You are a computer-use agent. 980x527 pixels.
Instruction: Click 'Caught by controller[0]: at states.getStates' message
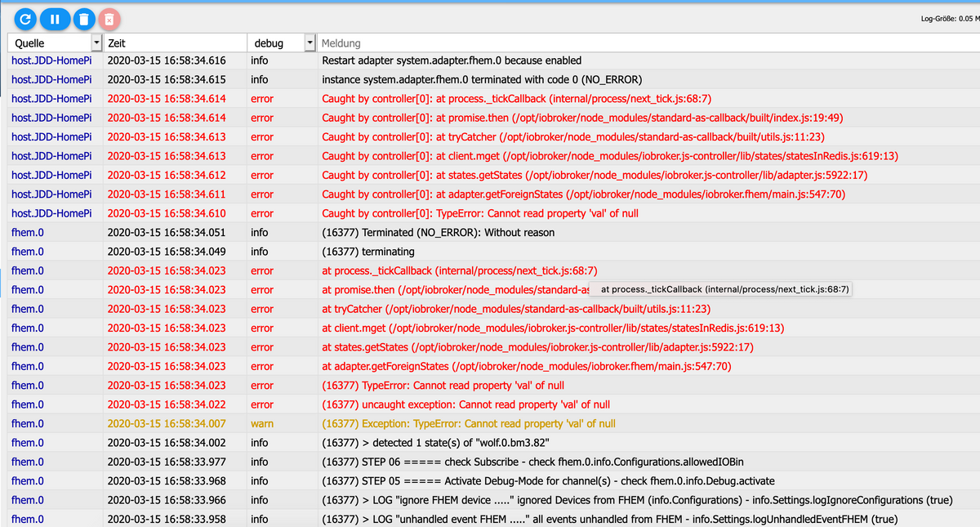[x=595, y=175]
